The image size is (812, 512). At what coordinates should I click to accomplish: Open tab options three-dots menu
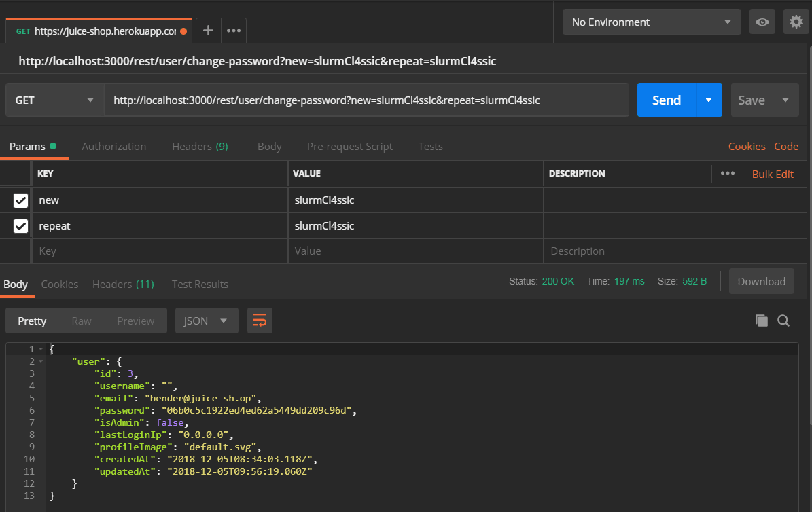pos(234,31)
